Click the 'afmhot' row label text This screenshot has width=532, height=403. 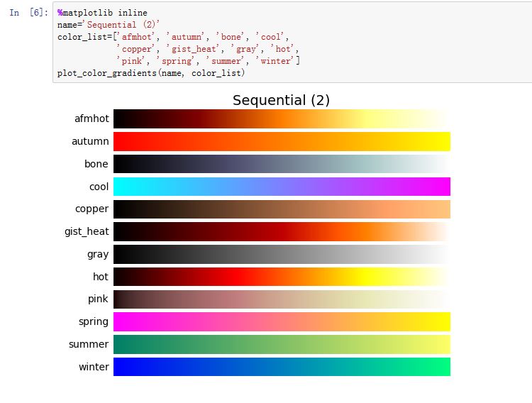[x=92, y=118]
